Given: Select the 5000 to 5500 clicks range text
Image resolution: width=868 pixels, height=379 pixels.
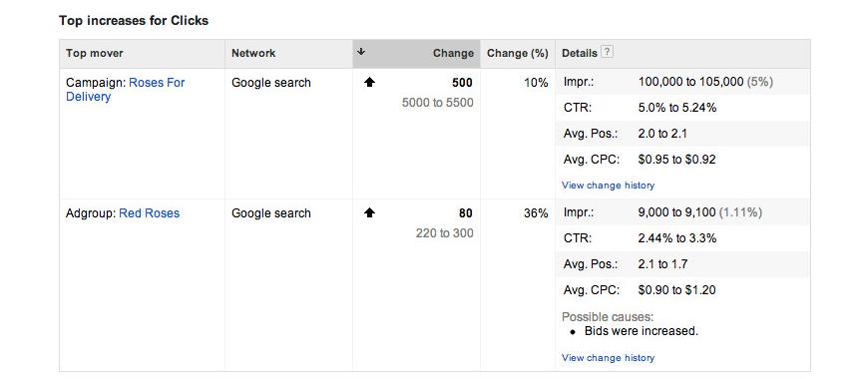Looking at the screenshot, I should tap(437, 103).
